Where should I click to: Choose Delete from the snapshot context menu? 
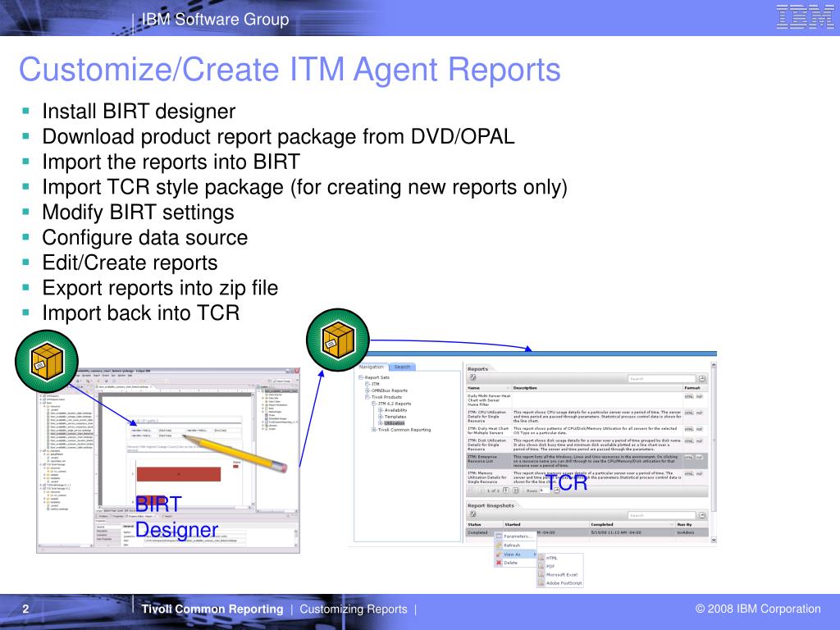[x=515, y=563]
